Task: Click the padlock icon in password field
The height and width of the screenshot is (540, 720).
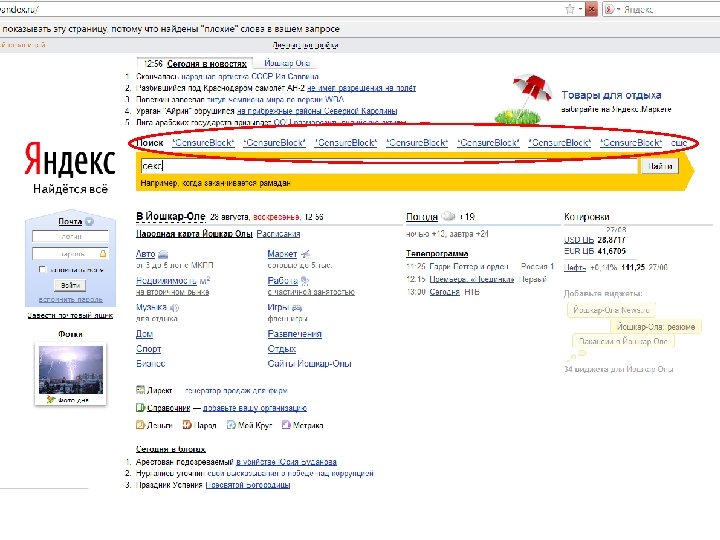Action: click(103, 253)
